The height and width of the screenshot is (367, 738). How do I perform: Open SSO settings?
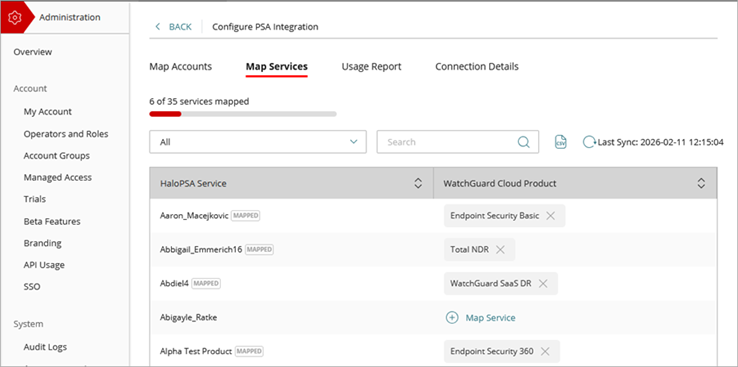tap(32, 287)
